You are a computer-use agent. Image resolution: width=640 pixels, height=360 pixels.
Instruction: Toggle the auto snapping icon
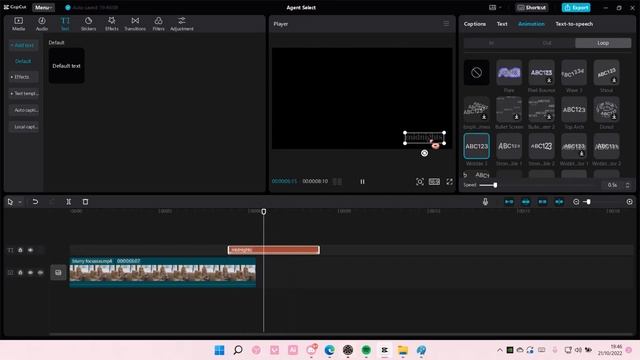[x=526, y=202]
